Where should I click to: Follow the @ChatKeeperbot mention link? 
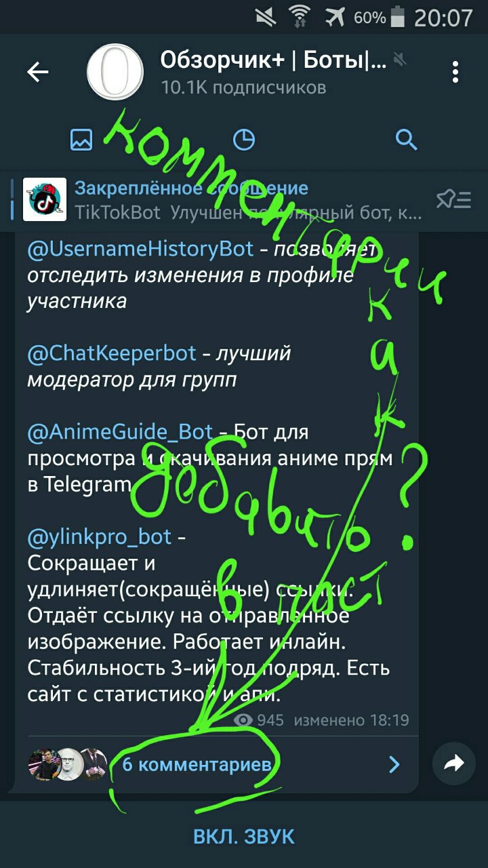coord(111,353)
